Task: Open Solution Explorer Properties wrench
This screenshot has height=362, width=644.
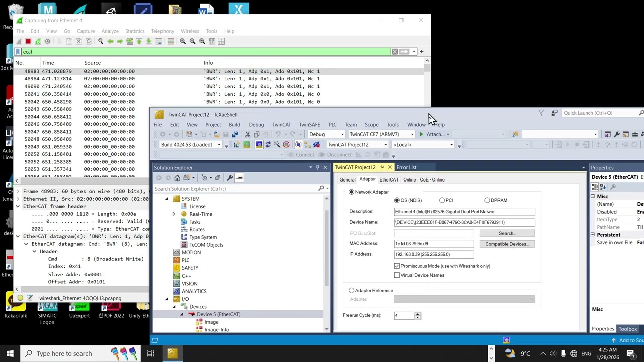Action: tap(230, 178)
